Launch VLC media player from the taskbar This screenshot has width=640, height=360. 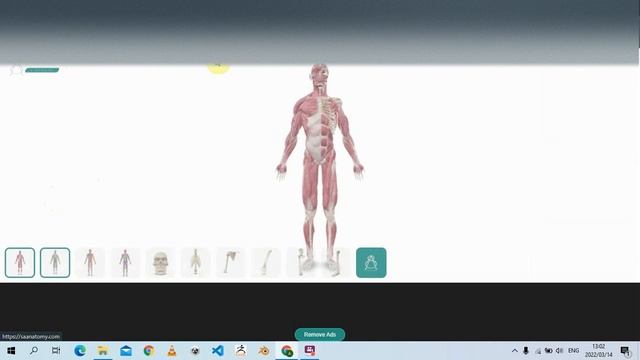point(172,351)
